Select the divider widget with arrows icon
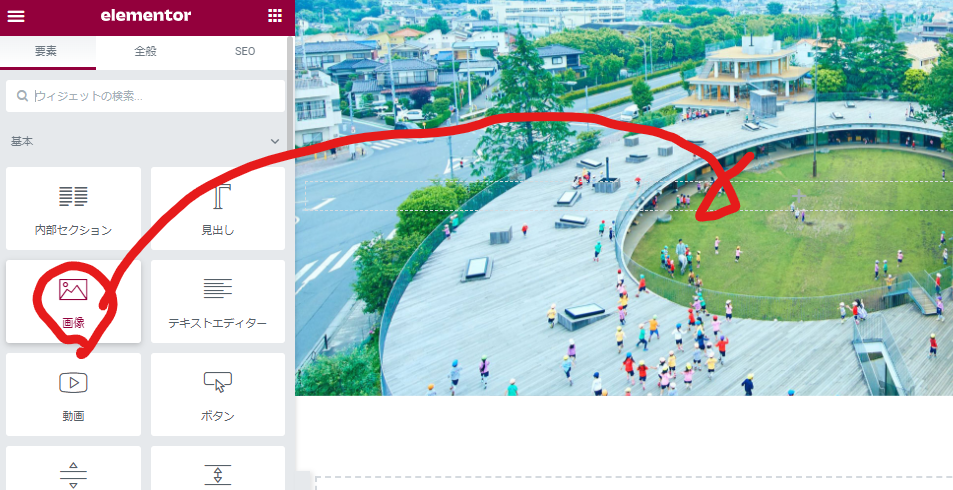The height and width of the screenshot is (490, 953). [x=73, y=472]
